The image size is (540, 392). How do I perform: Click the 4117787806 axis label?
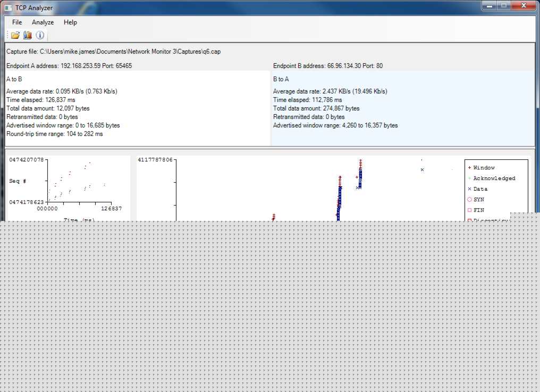click(155, 160)
